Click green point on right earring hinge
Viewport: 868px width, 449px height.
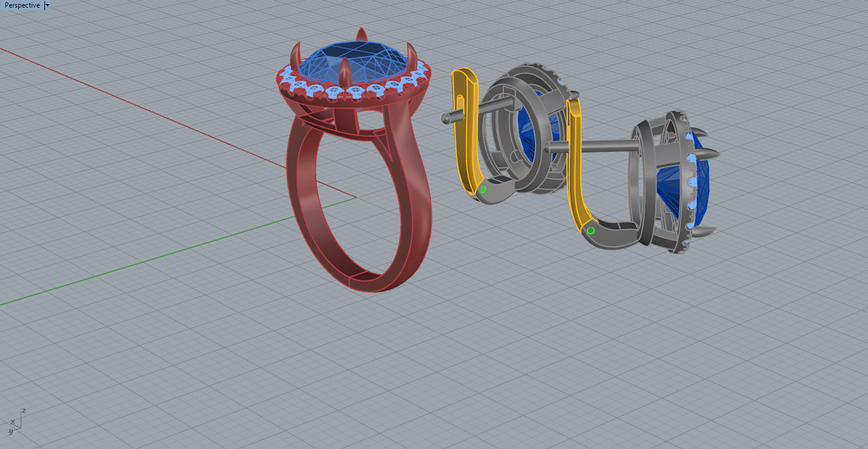(x=590, y=231)
